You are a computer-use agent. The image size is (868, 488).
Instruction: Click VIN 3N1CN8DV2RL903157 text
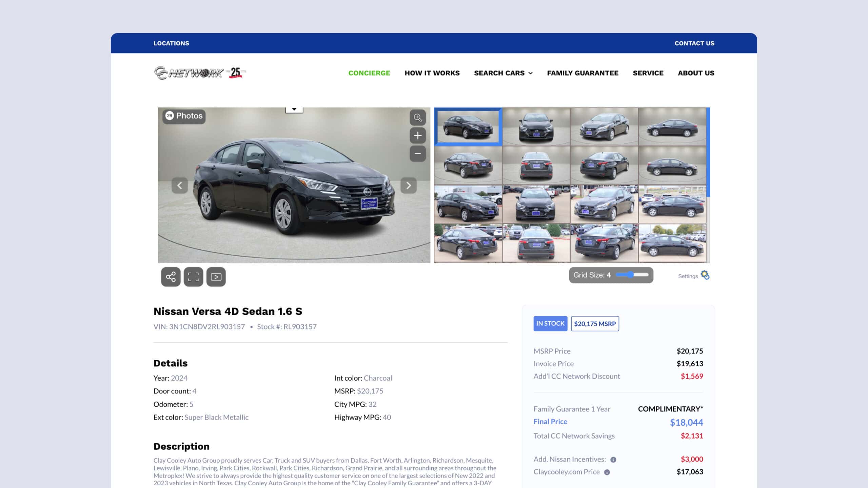pyautogui.click(x=199, y=327)
